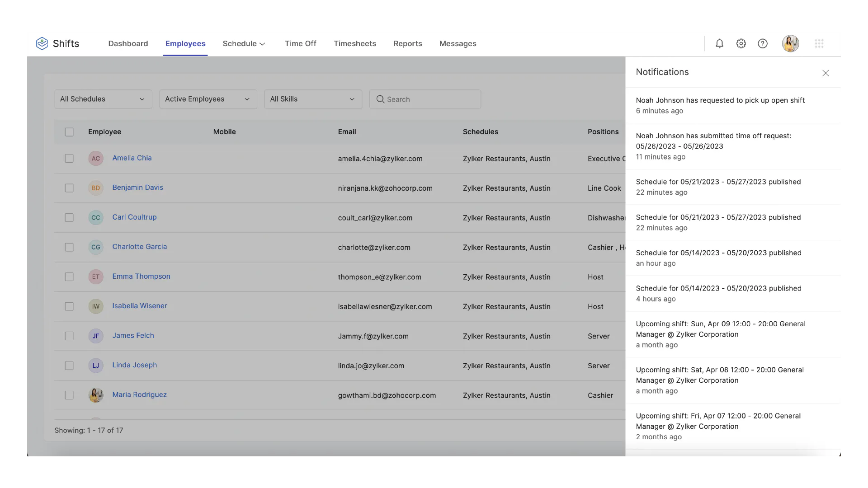Screen dimensions: 868x488
Task: Open the All Skills dropdown
Action: click(x=313, y=99)
